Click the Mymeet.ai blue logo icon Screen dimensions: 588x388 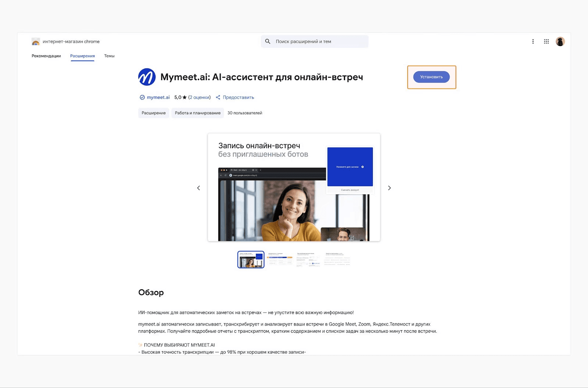(147, 77)
